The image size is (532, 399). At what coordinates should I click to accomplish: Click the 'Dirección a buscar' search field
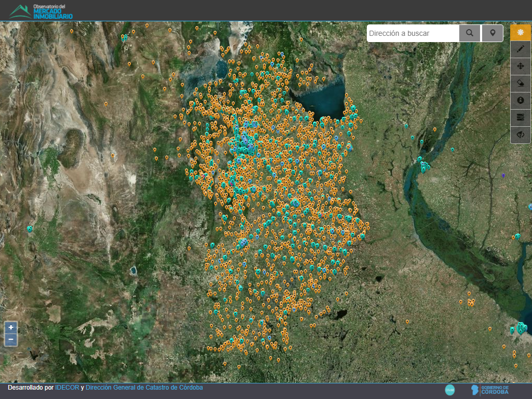[x=413, y=33]
